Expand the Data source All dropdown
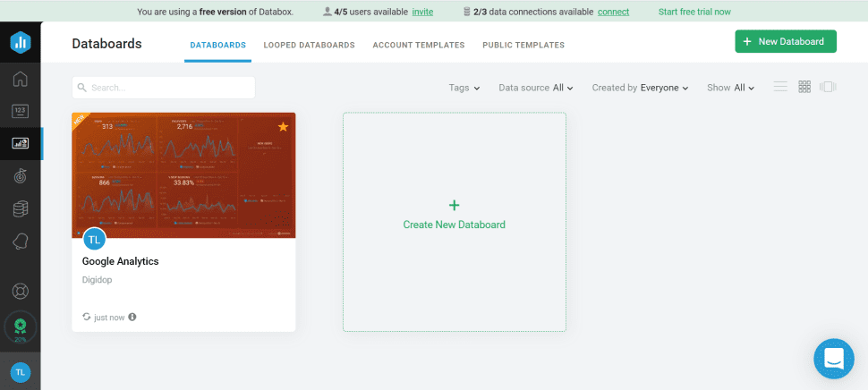 pos(536,88)
